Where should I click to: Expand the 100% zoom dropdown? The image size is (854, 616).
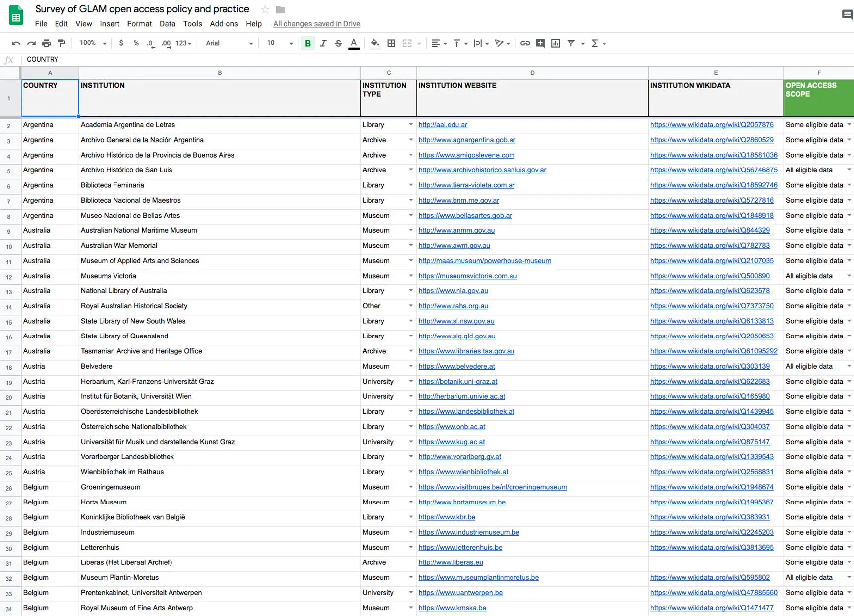[x=93, y=43]
